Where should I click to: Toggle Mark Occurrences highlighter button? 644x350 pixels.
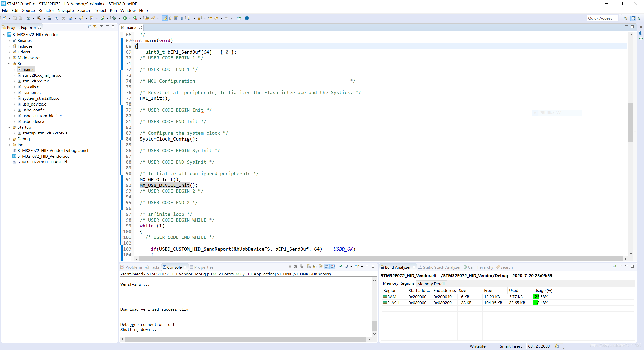(165, 18)
